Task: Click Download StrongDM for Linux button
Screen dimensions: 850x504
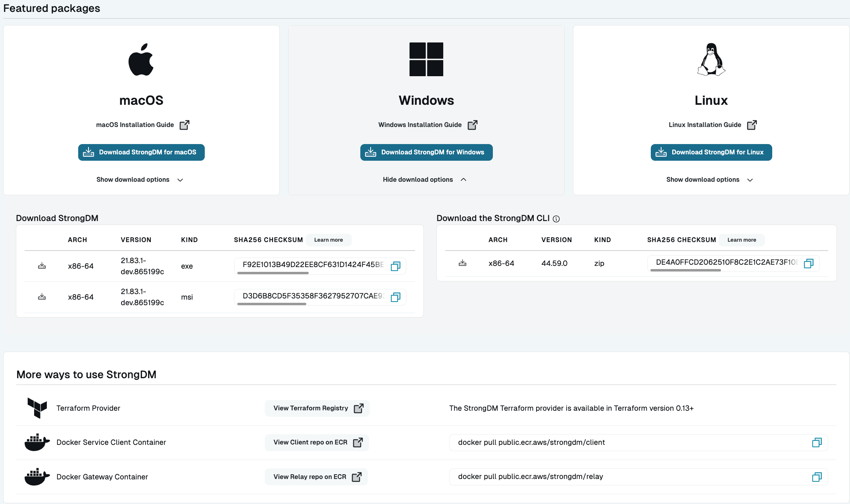Action: 711,152
